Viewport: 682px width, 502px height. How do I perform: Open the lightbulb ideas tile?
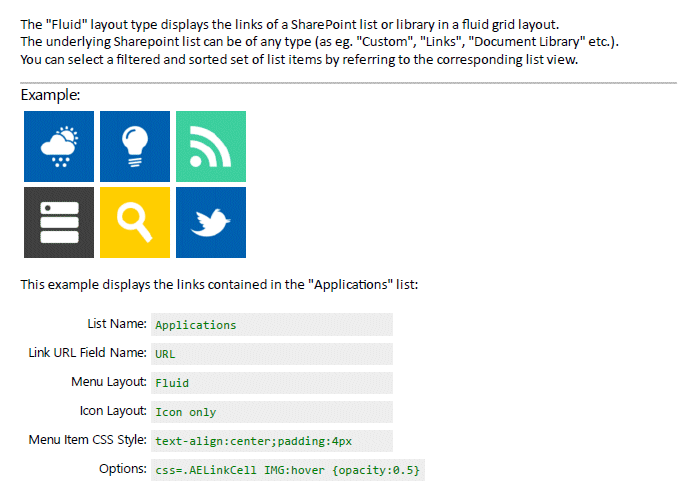(x=135, y=146)
